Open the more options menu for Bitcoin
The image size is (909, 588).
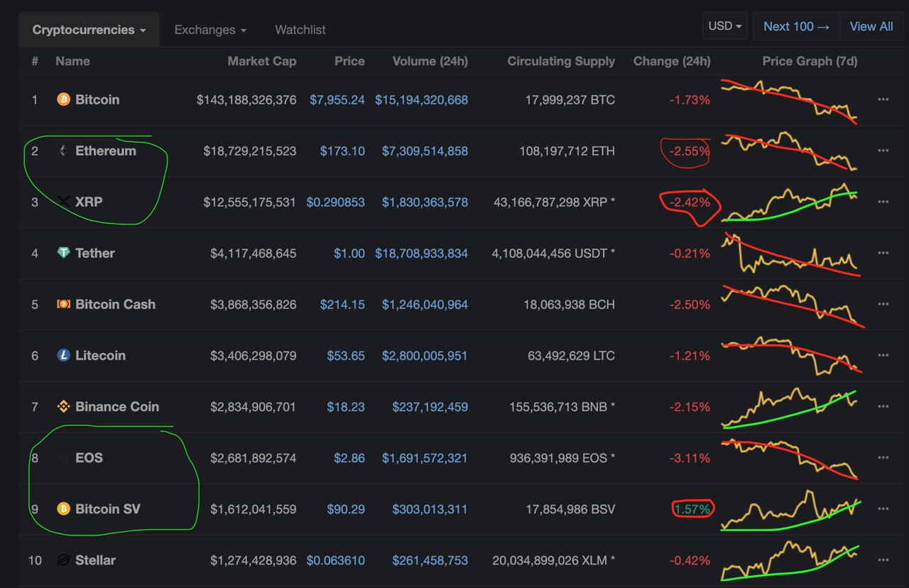883,99
